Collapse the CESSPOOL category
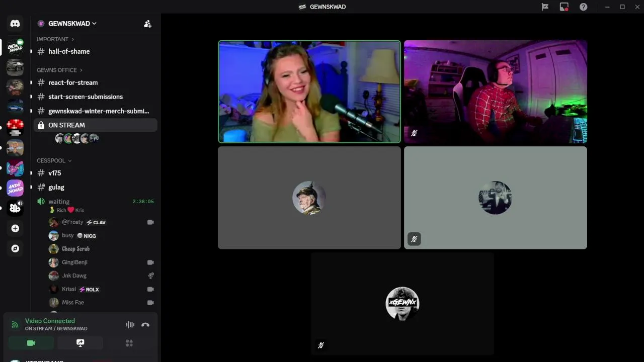The image size is (644, 362). coord(54,160)
